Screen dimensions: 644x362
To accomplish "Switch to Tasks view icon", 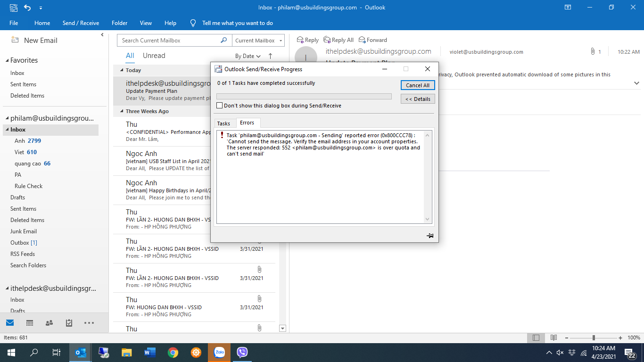I will 69,323.
